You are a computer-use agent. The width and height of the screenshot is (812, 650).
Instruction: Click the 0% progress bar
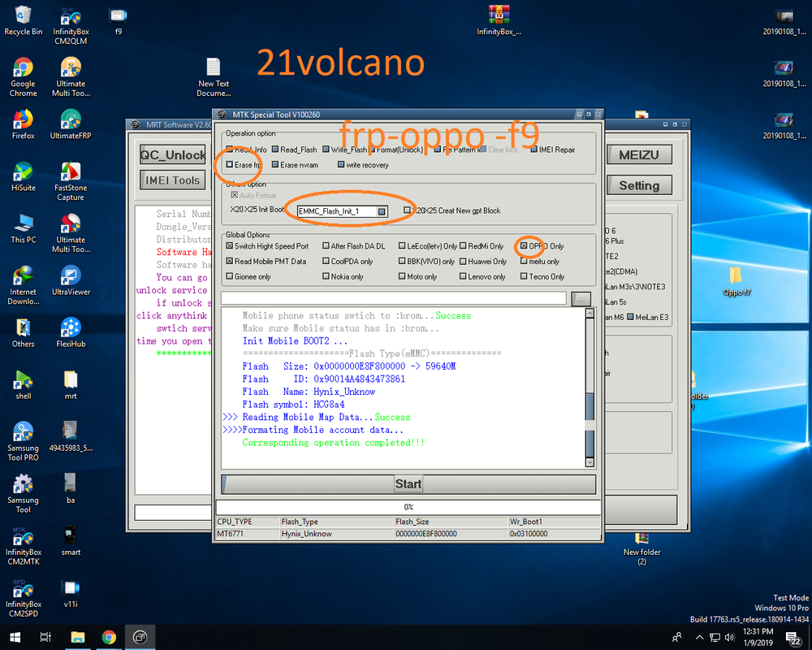point(408,507)
